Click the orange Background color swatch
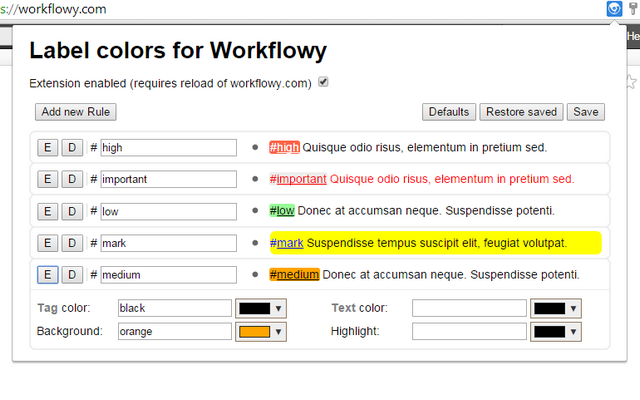640x400 pixels. [254, 332]
